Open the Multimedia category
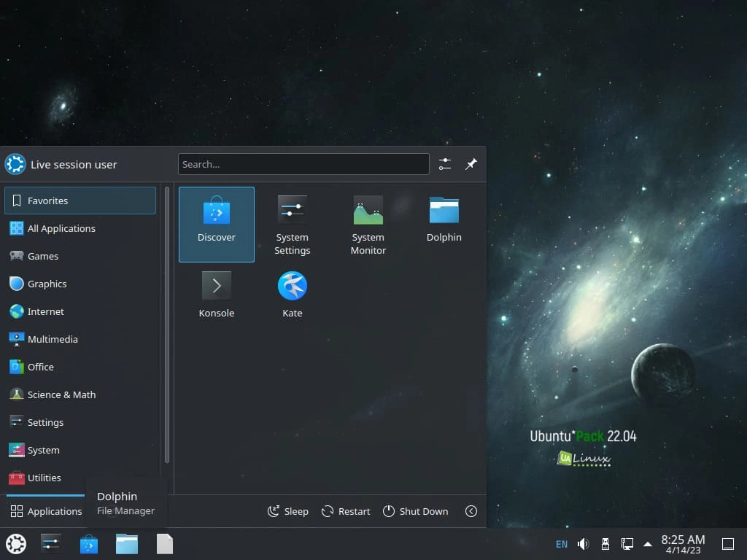Viewport: 747px width, 560px height. (x=80, y=339)
